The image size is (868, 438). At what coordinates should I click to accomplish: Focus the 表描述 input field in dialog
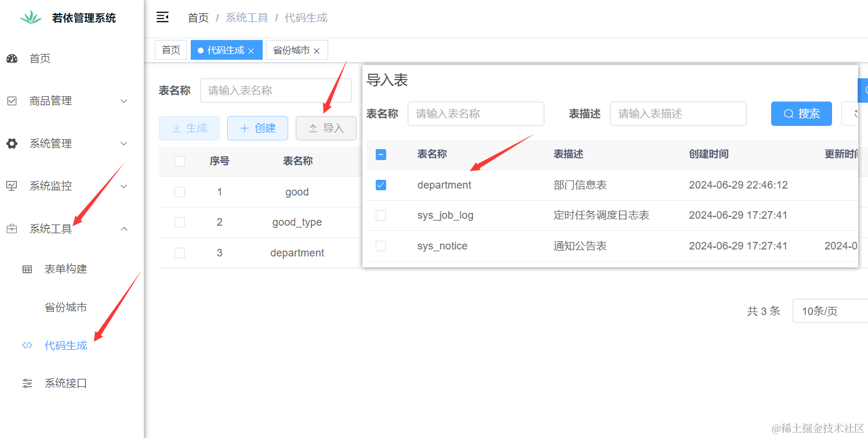pos(677,114)
